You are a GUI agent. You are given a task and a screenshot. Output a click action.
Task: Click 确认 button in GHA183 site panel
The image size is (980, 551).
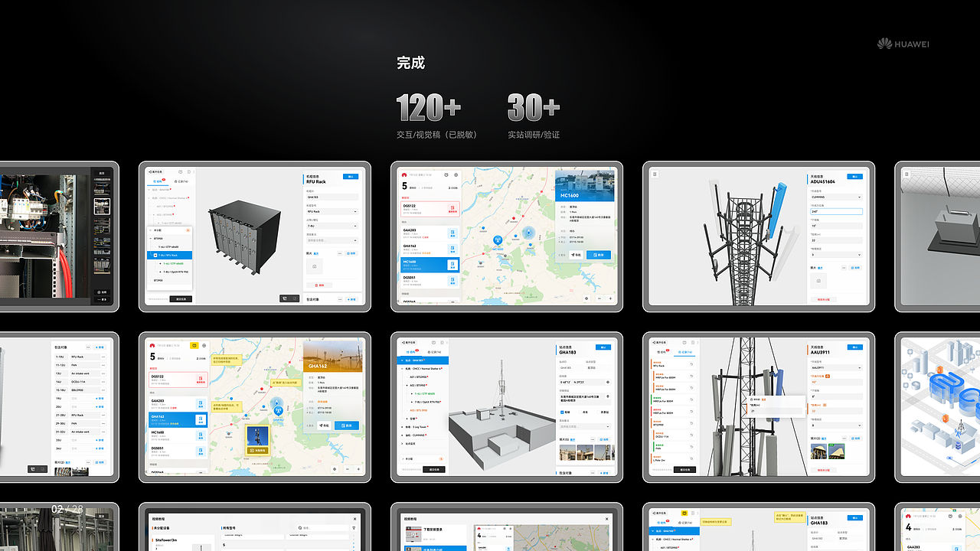[603, 347]
